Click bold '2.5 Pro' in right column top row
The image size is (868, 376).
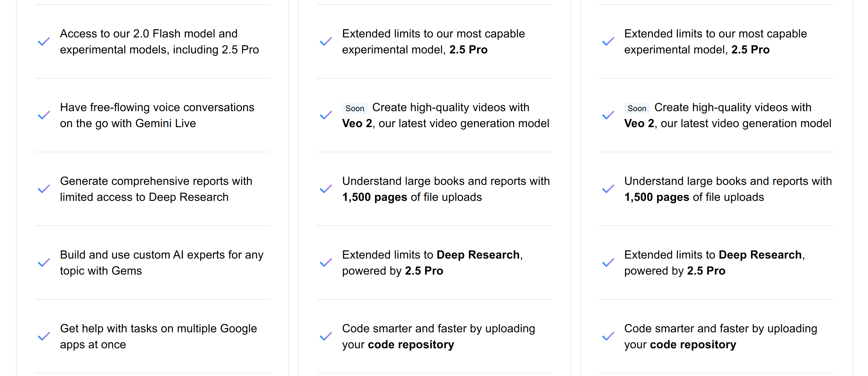(750, 49)
